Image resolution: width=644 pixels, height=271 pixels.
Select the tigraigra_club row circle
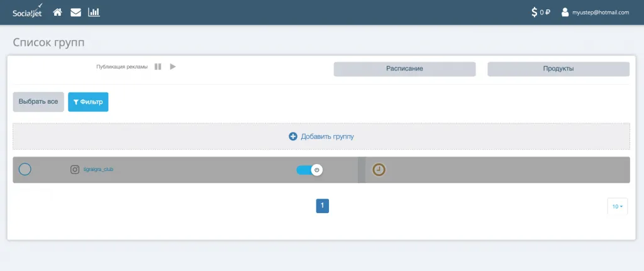(25, 169)
